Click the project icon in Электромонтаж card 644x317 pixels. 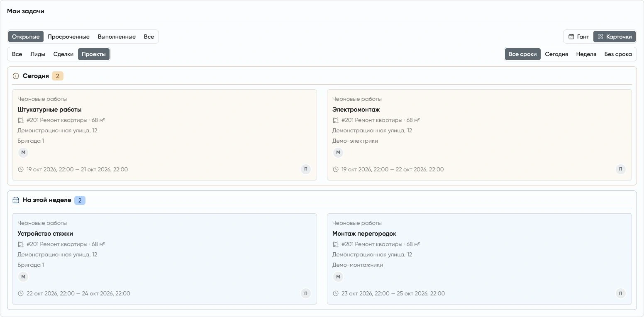(336, 120)
